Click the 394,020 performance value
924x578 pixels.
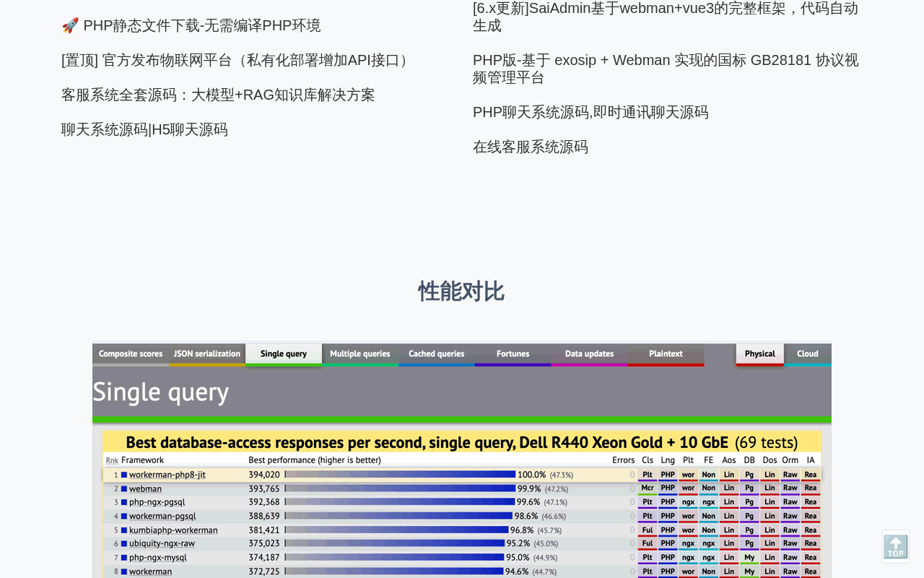264,475
